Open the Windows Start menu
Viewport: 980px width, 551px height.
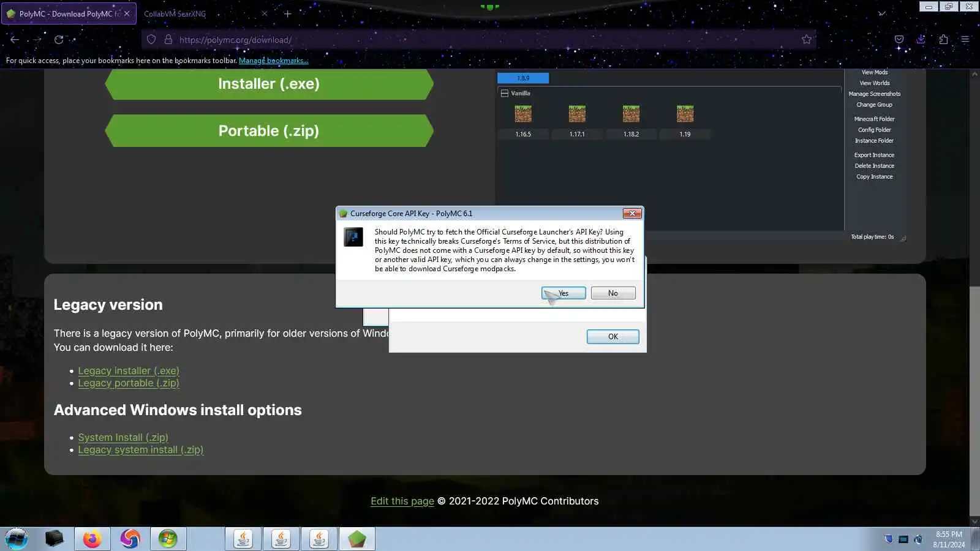pyautogui.click(x=16, y=539)
